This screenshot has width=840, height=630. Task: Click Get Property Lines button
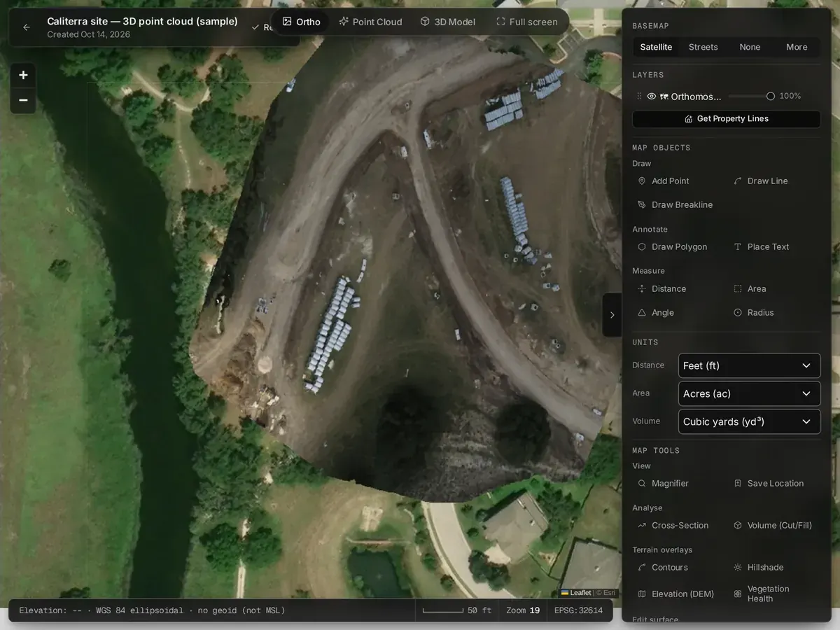coord(727,119)
